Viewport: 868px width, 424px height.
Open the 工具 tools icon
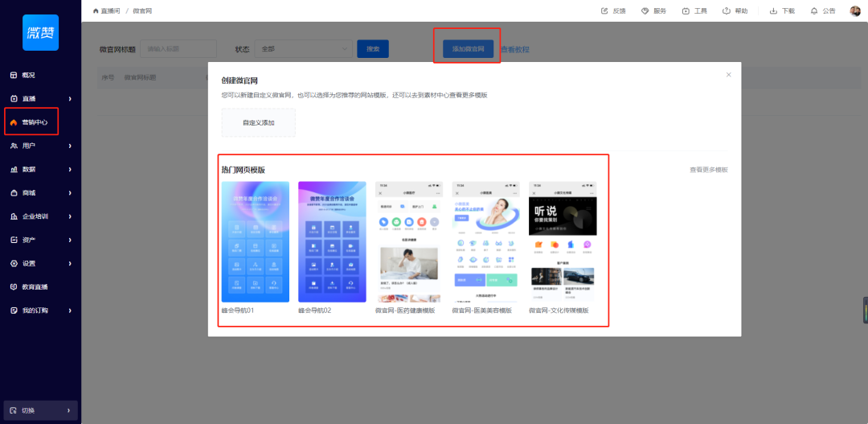click(x=686, y=11)
